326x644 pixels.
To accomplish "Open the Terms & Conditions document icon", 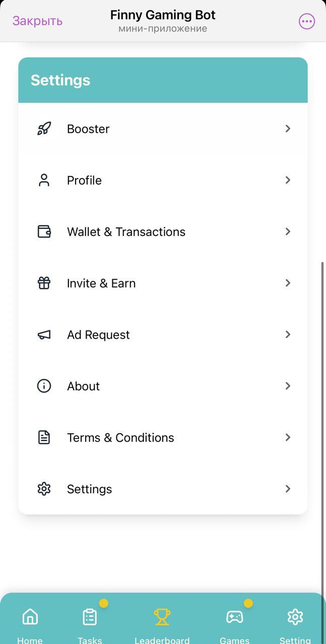I will (44, 437).
